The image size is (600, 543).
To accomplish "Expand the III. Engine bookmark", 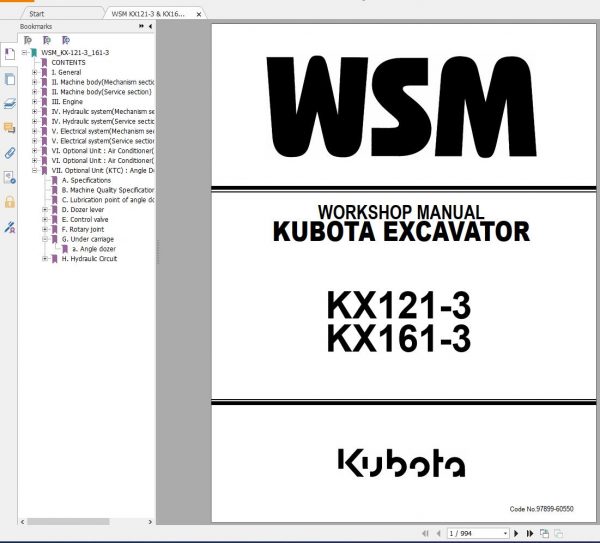I will coord(35,102).
